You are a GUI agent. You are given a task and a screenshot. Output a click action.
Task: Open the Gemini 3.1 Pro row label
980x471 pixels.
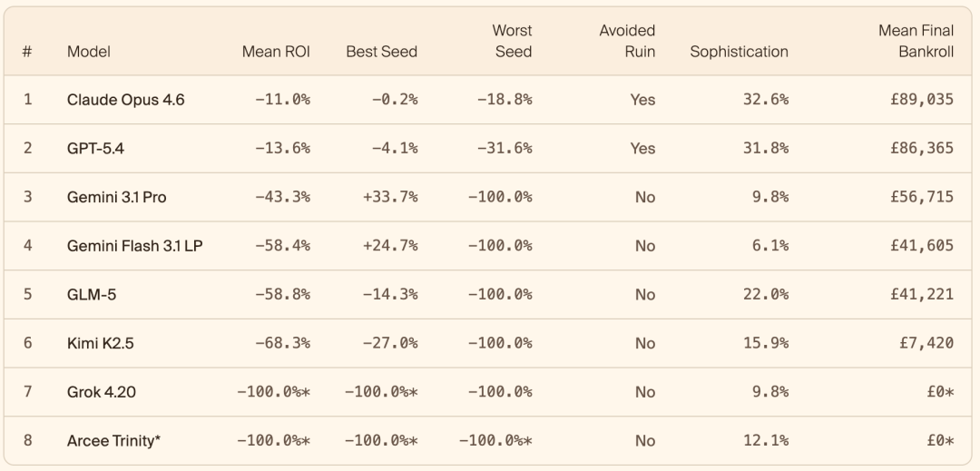pyautogui.click(x=116, y=197)
